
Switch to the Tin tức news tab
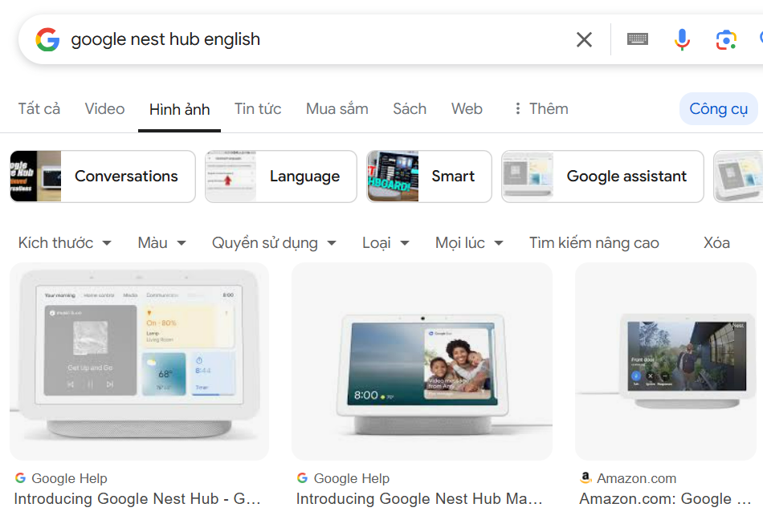point(258,108)
